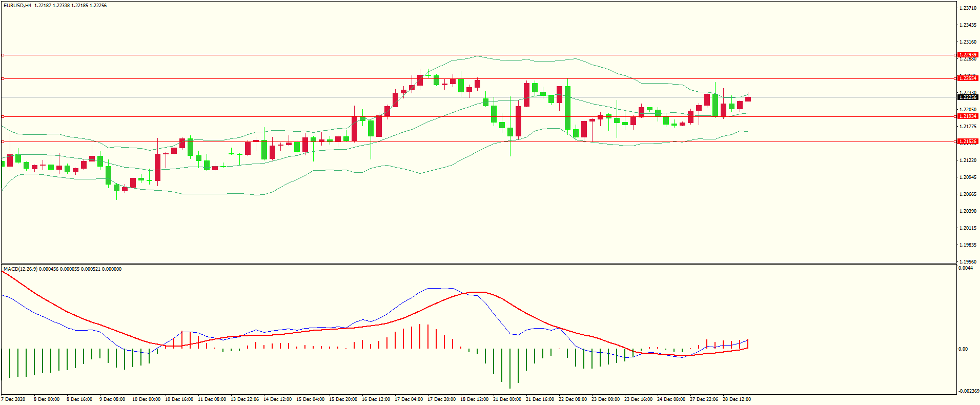This screenshot has height=405, width=980.
Task: Select the red 1.22939 price level tag
Action: coord(968,55)
